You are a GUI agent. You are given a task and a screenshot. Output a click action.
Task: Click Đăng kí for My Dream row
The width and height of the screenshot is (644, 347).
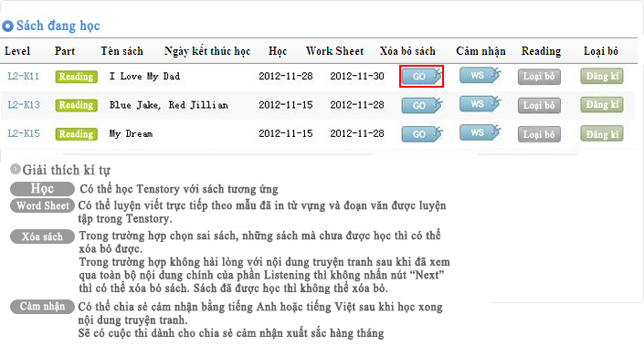pos(602,134)
